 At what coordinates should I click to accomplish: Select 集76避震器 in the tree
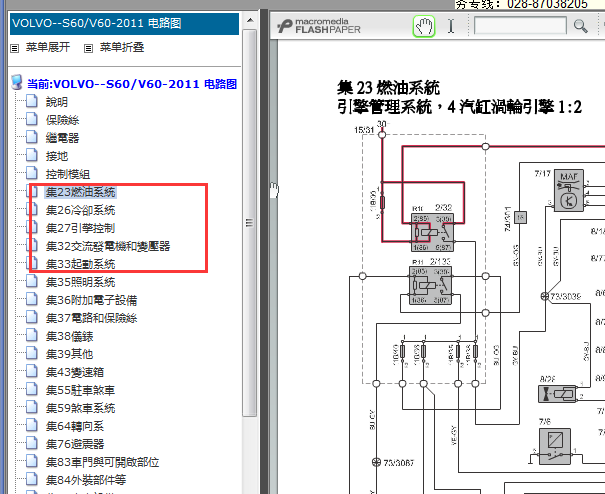click(75, 444)
